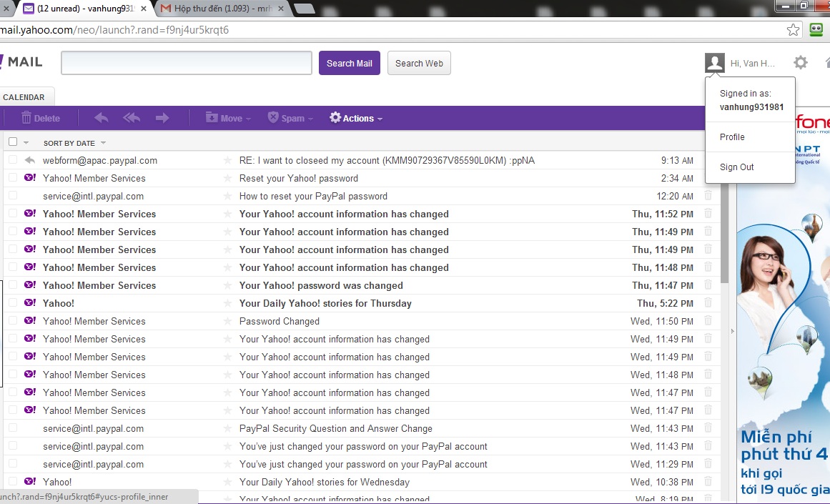Open the Move folder dropdown
830x504 pixels.
(x=228, y=118)
